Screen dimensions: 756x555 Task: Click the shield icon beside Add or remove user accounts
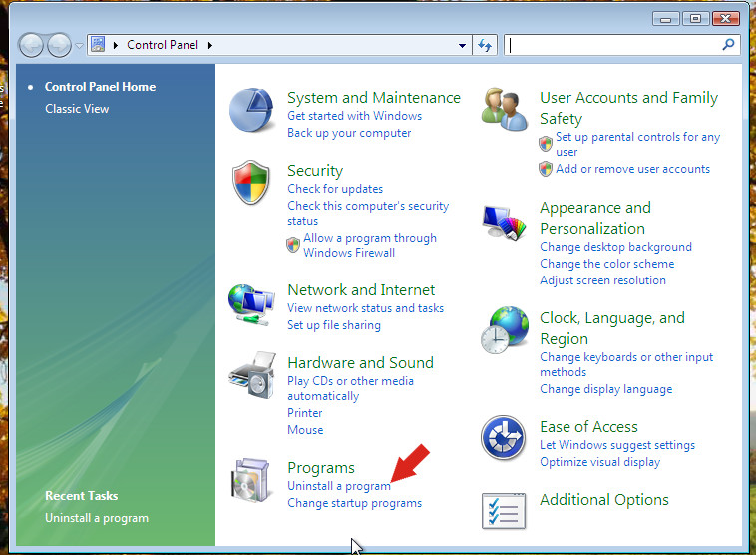point(546,169)
